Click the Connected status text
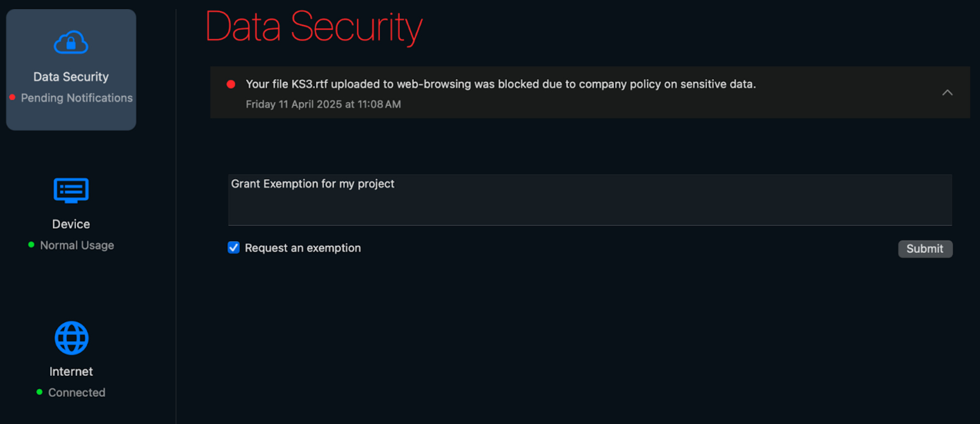This screenshot has width=980, height=424. pos(77,392)
